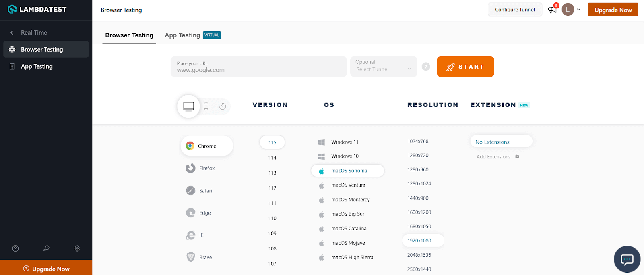Set resolution to 1440x900

[418, 198]
